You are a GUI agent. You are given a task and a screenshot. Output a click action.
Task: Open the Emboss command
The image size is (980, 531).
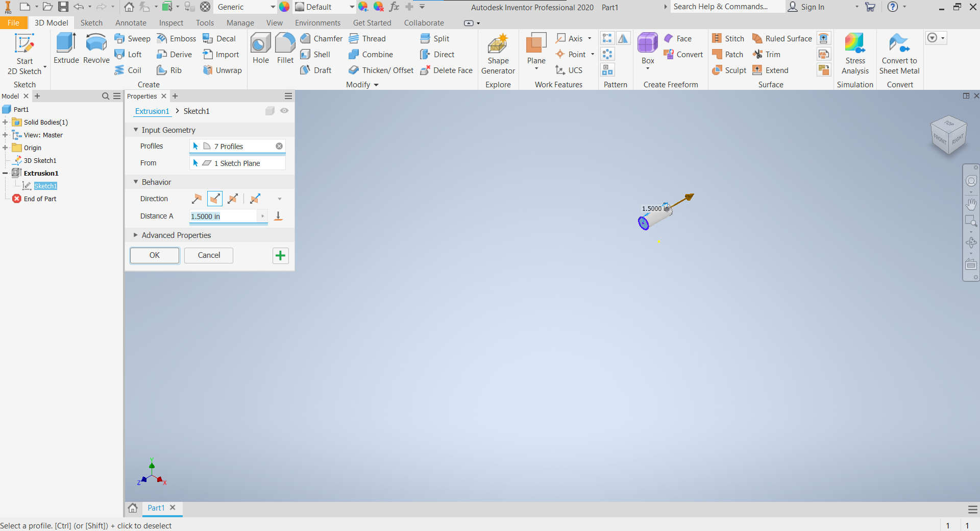pos(176,39)
